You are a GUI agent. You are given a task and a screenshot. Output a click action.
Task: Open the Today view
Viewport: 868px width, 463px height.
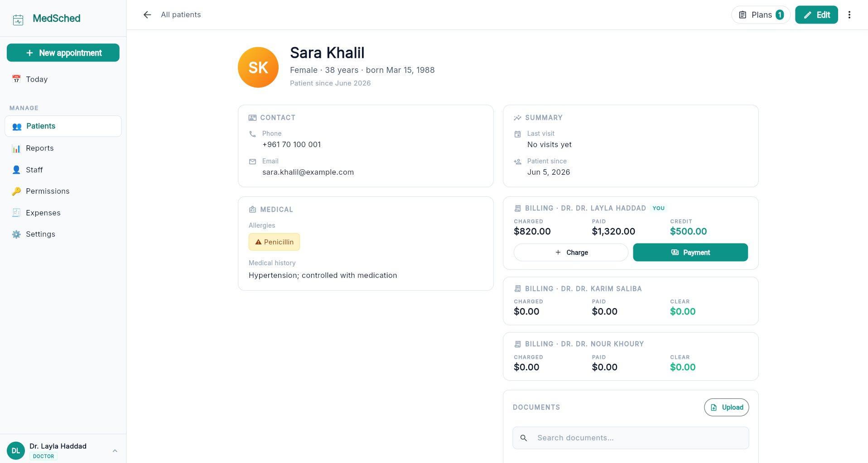(x=63, y=79)
